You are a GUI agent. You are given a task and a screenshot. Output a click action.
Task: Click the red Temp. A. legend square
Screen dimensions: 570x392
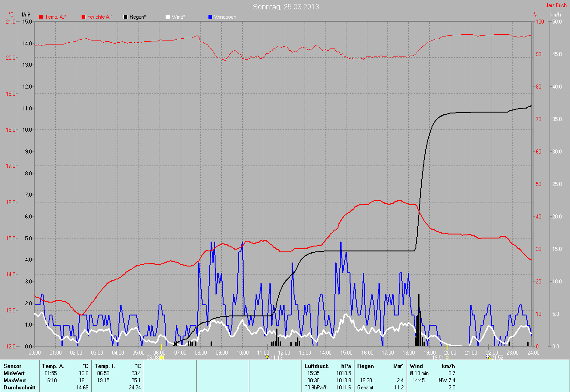tap(41, 17)
